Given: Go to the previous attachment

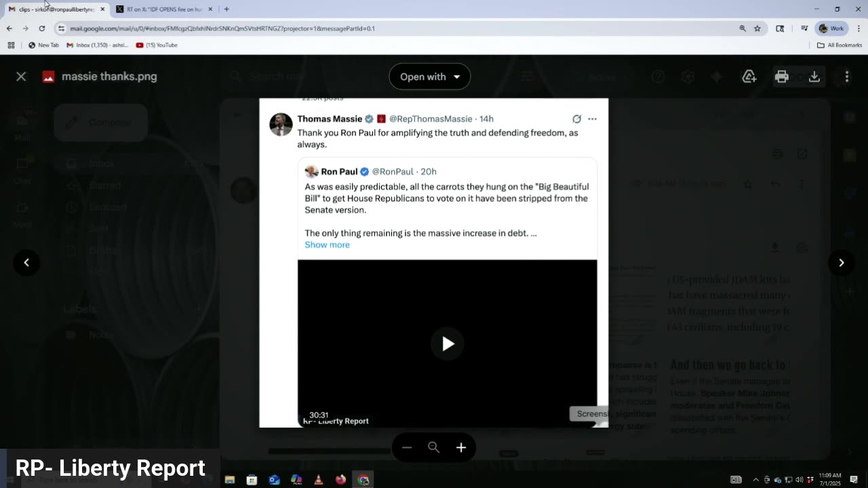Looking at the screenshot, I should coord(26,262).
